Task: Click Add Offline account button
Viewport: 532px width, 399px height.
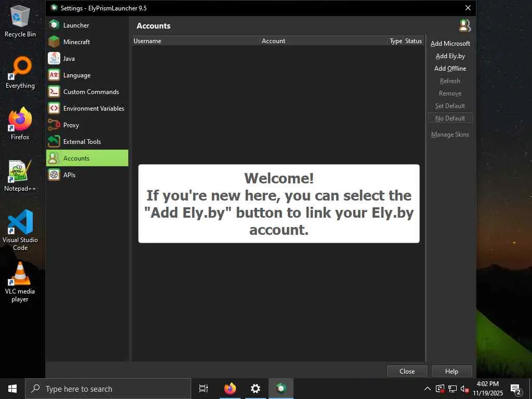Action: point(450,69)
